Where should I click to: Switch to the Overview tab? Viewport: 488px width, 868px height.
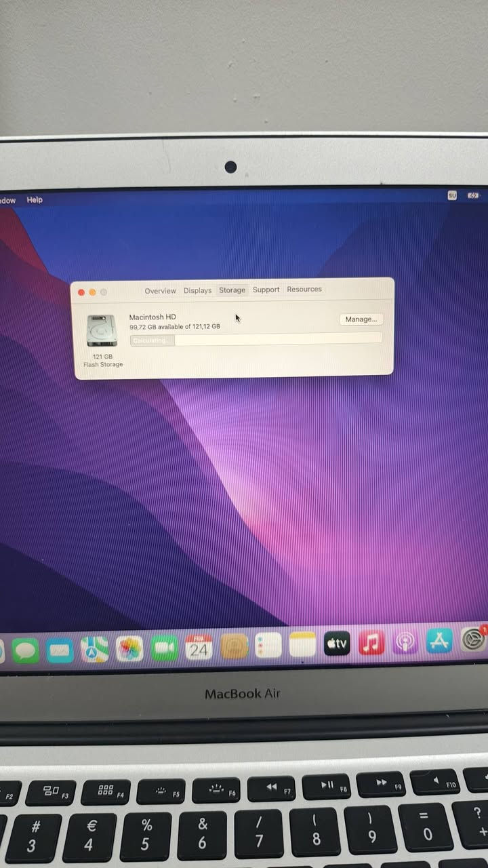(160, 291)
